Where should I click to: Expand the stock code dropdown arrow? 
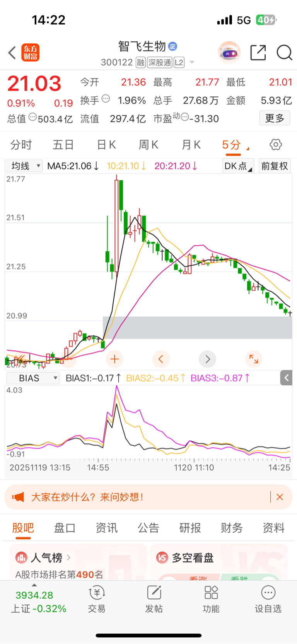coord(192,62)
